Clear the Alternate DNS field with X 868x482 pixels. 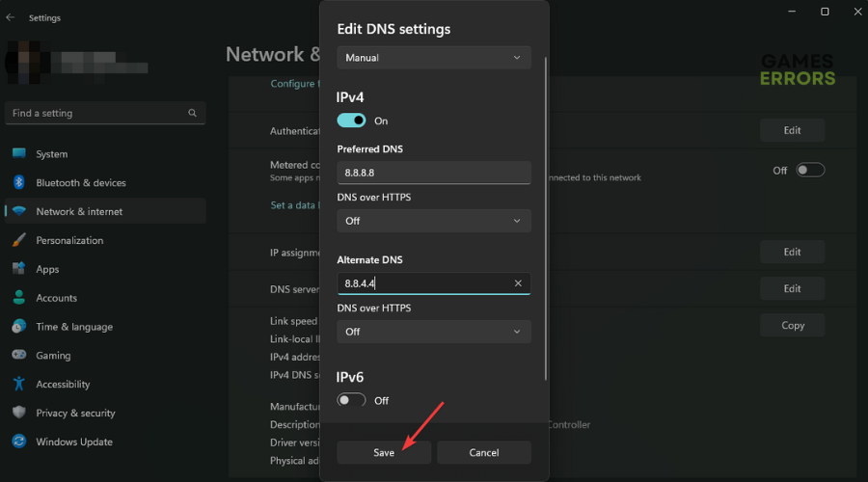tap(518, 283)
